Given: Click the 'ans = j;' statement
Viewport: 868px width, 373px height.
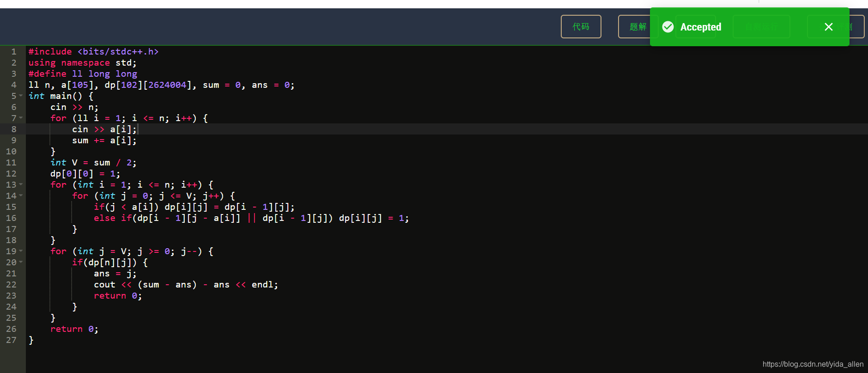Looking at the screenshot, I should tap(115, 273).
